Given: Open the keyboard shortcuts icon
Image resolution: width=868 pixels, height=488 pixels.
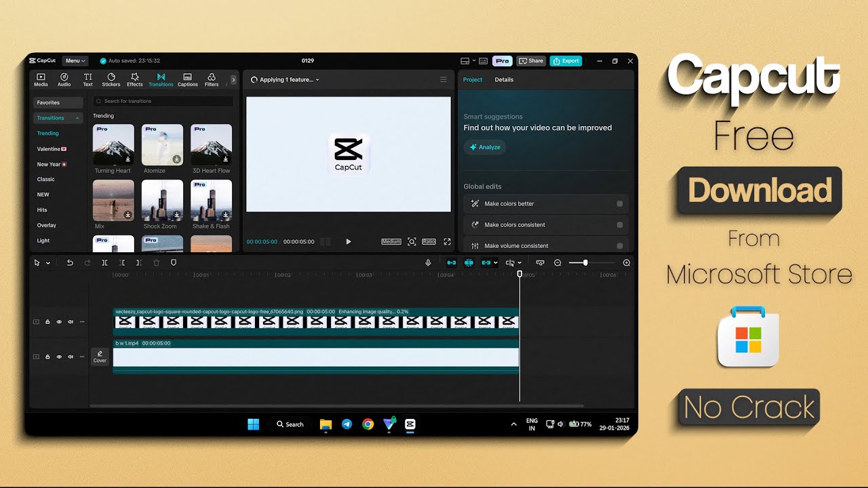Looking at the screenshot, I should [484, 61].
